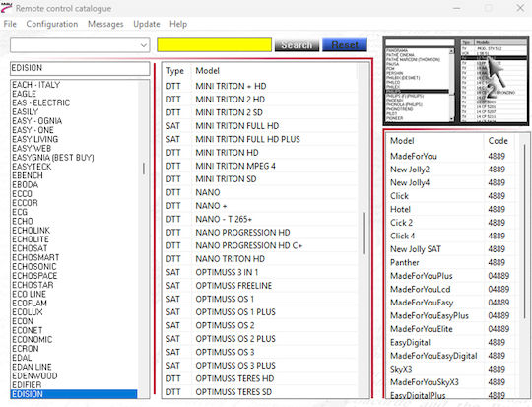Screen dimensions: 532x407
Task: Select the Panther remote row
Action: tap(451, 262)
